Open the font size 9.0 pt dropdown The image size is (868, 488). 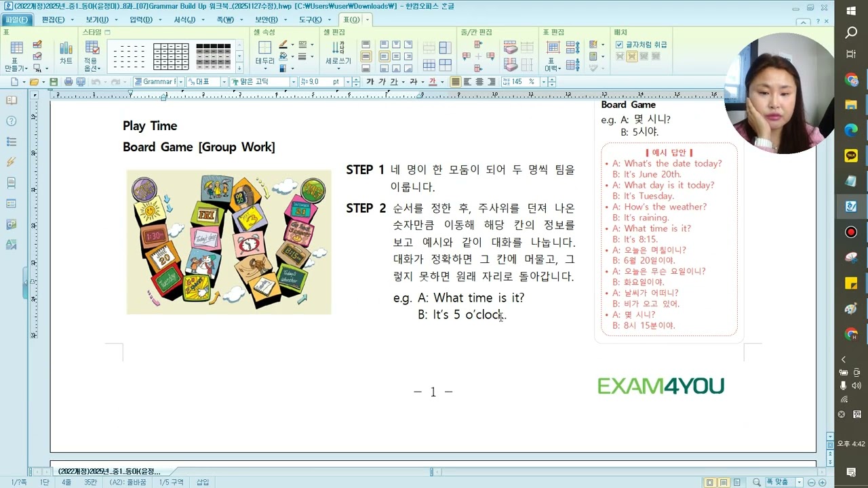click(x=348, y=81)
